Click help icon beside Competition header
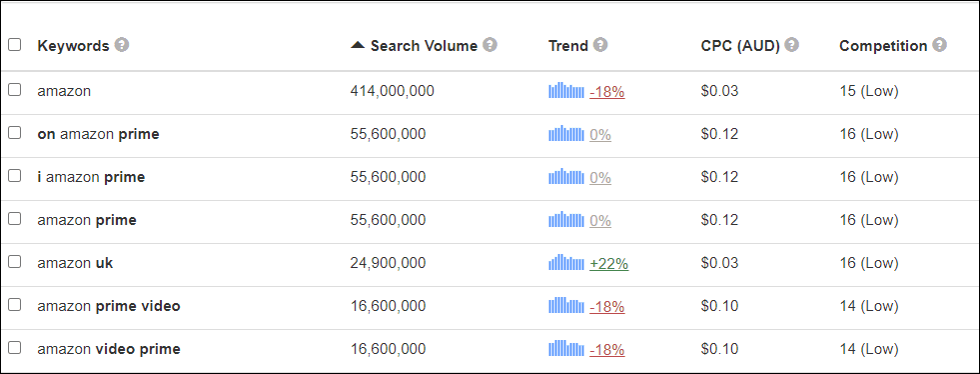The image size is (980, 374). 939,45
